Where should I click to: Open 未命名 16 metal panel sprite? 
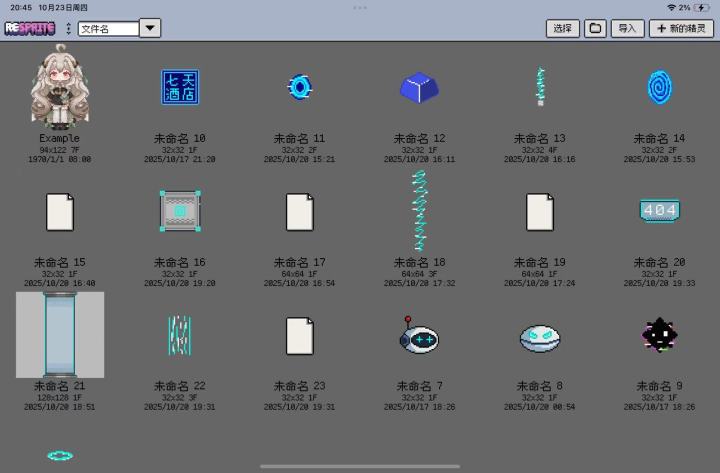tap(180, 211)
